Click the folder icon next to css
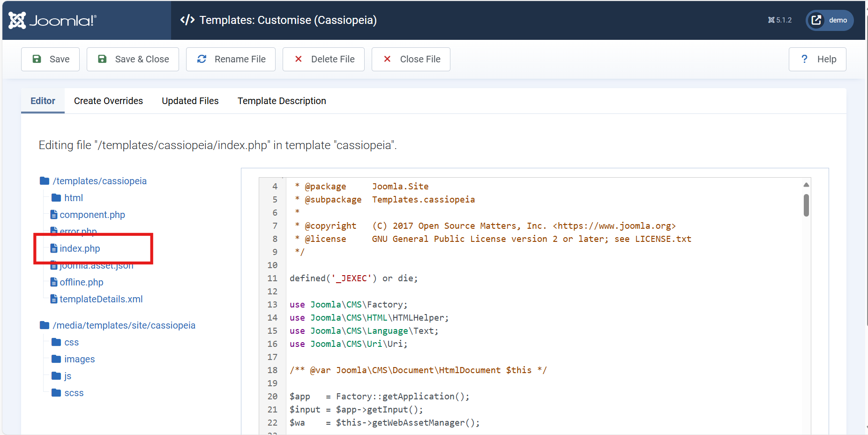The width and height of the screenshot is (868, 435). [56, 342]
